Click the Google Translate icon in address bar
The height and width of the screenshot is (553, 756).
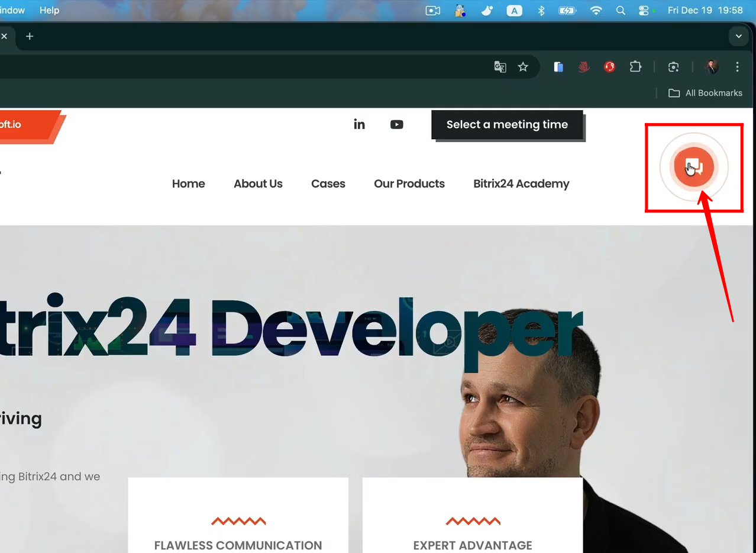pyautogui.click(x=500, y=67)
